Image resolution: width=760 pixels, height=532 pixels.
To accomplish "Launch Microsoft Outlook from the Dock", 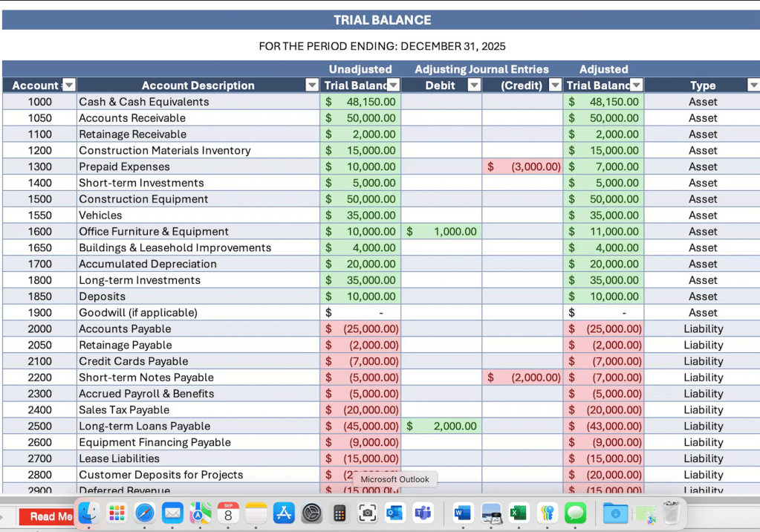I will tap(394, 513).
